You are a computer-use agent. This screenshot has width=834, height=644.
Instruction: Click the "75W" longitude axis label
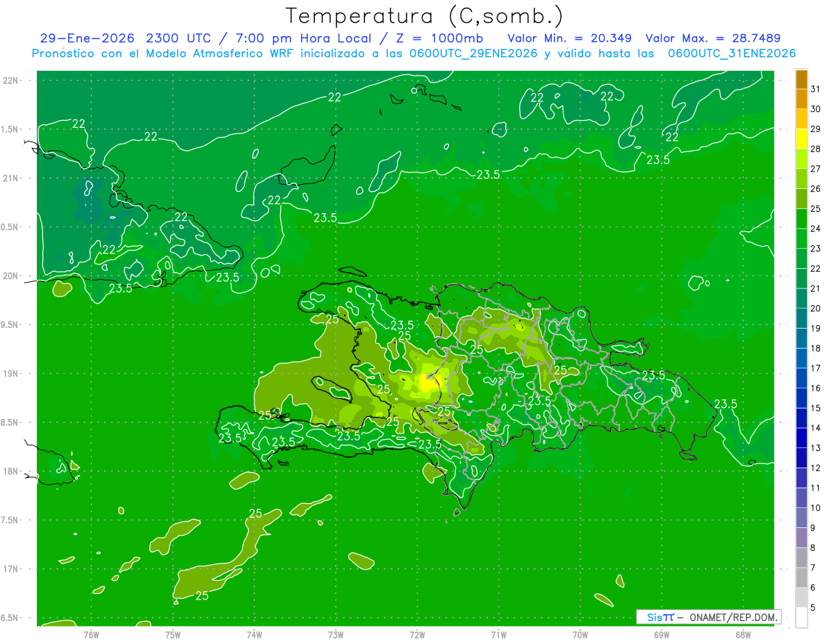[173, 635]
